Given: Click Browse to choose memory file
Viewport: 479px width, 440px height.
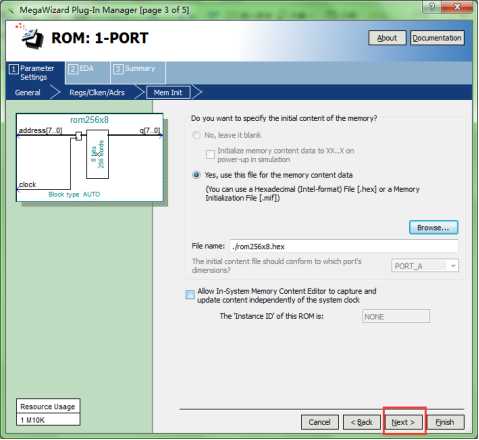Looking at the screenshot, I should pyautogui.click(x=433, y=228).
